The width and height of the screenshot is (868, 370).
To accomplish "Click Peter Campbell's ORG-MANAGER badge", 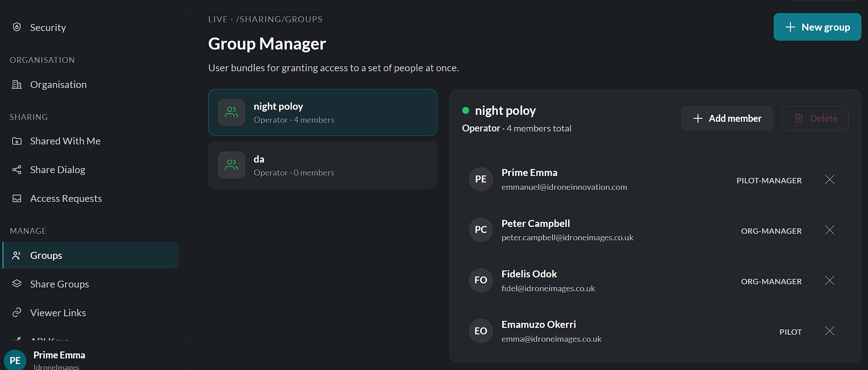I will click(771, 231).
